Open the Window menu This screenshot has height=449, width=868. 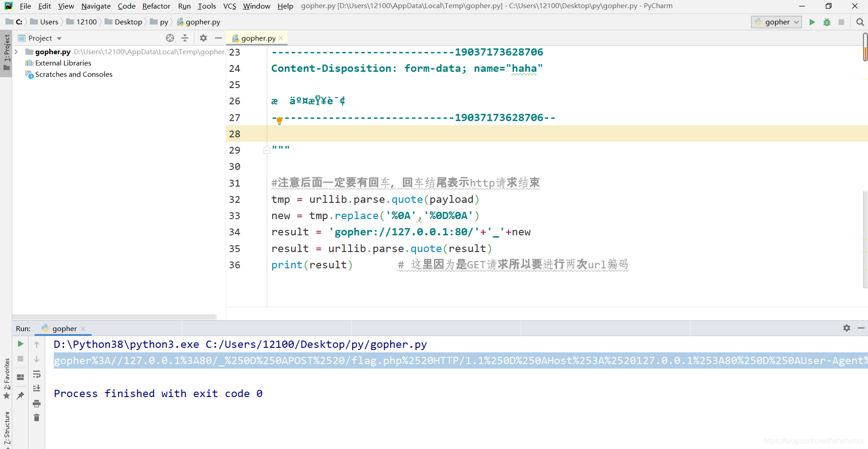[x=256, y=6]
